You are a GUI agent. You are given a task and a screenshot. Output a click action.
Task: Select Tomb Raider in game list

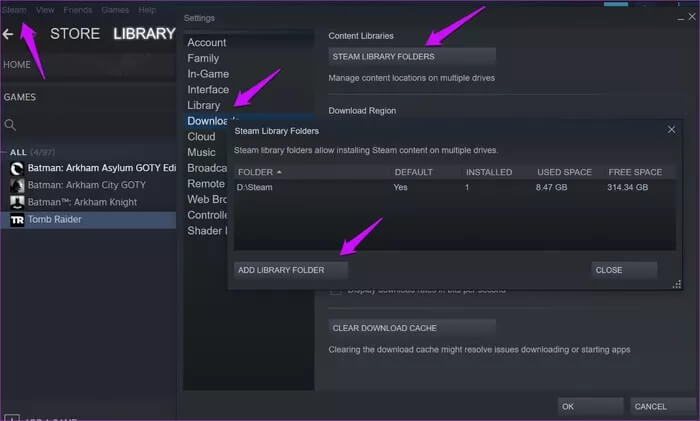point(88,220)
